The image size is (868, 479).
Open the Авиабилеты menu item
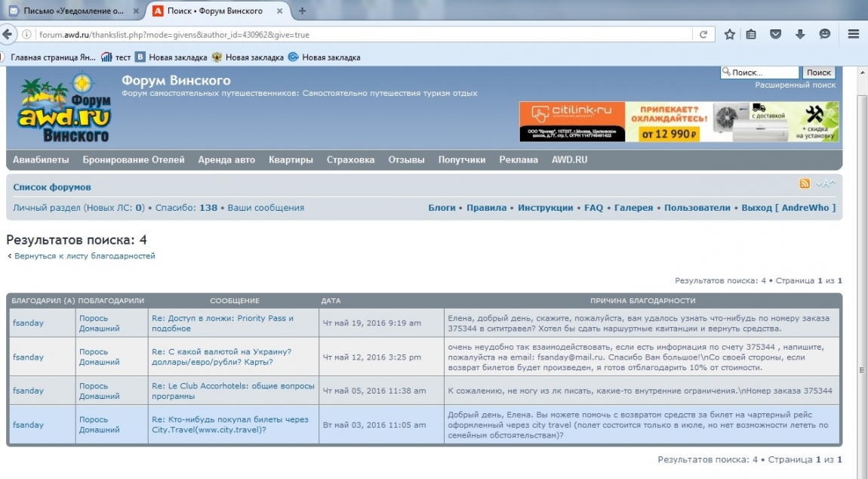[41, 160]
